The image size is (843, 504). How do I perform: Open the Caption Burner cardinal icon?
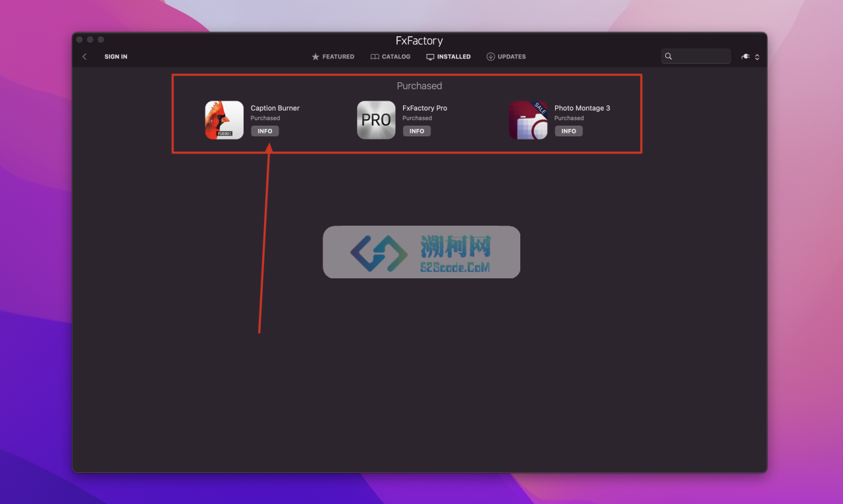coord(224,120)
